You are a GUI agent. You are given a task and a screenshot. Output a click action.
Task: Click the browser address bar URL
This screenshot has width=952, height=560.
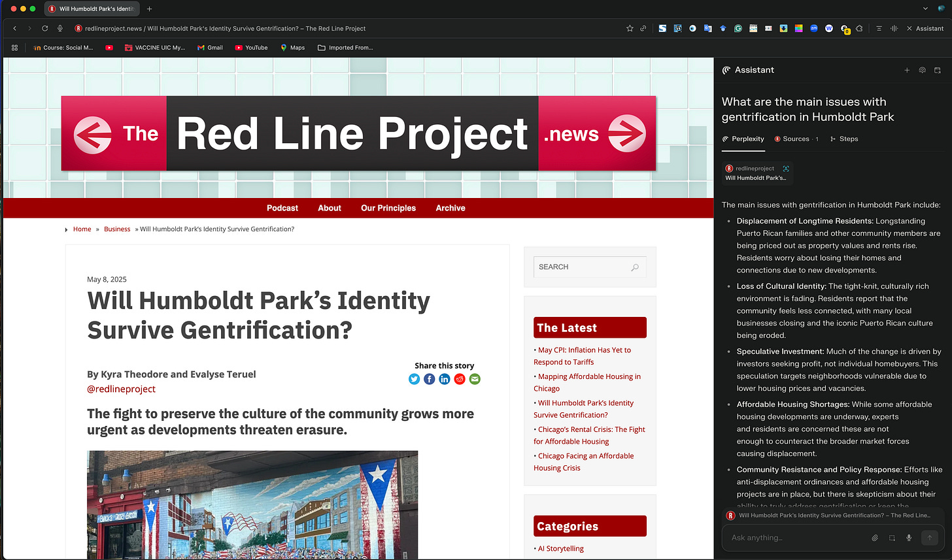226,28
